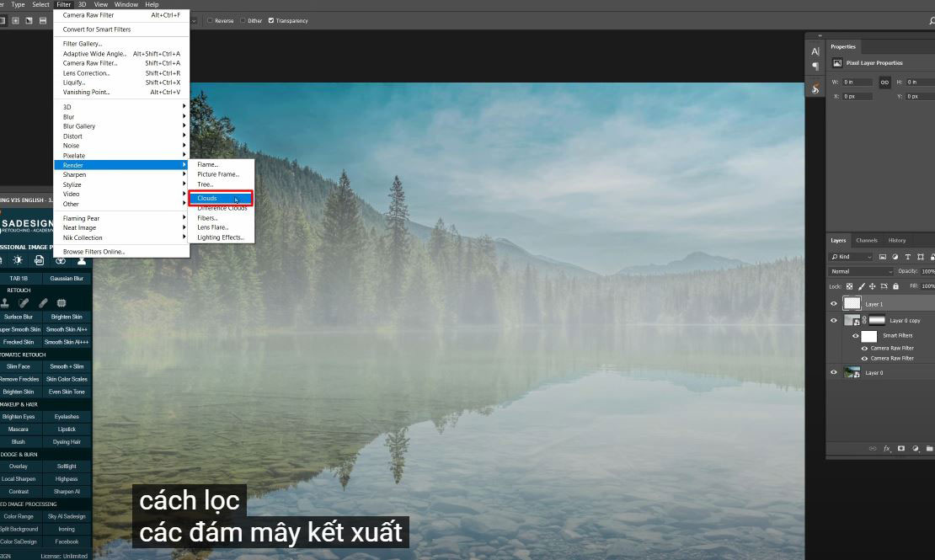Viewport: 935px width, 560px height.
Task: Click the stamp icon under Retouch
Action: (x=5, y=303)
